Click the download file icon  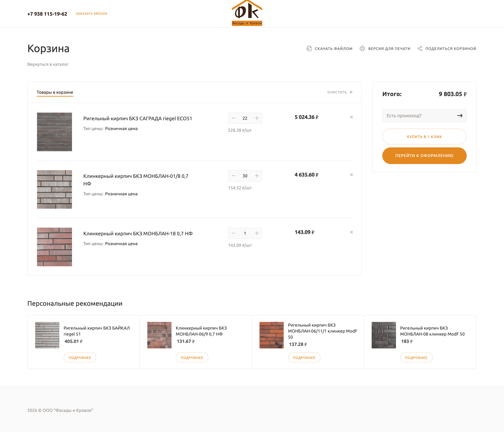click(x=309, y=48)
